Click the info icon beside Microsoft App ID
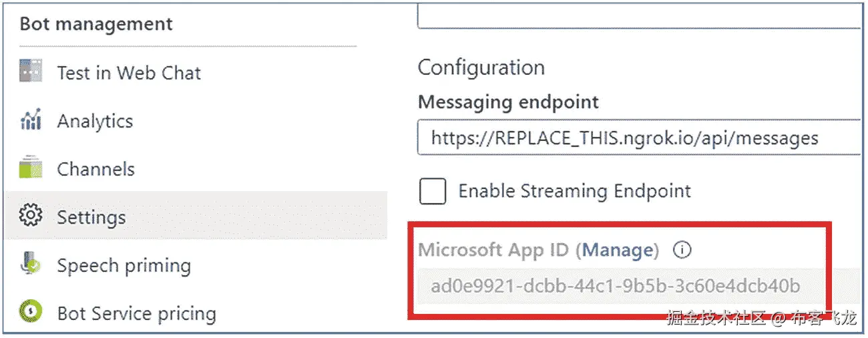 click(682, 250)
